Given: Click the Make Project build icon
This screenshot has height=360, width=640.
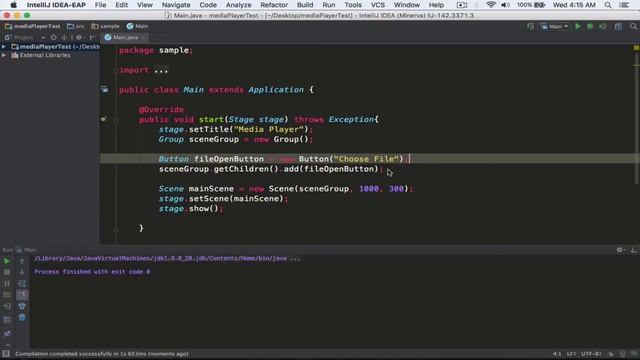Looking at the screenshot, I should 530,26.
